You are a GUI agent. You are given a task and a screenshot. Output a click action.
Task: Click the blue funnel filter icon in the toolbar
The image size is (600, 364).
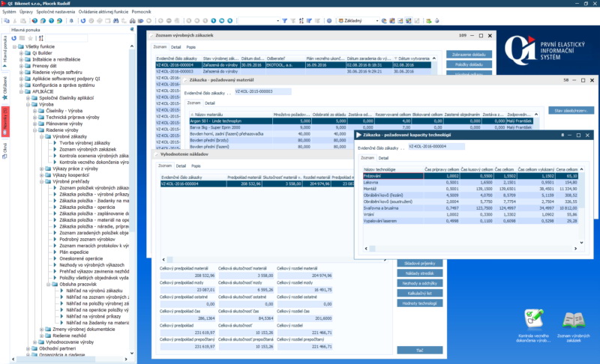click(x=285, y=21)
